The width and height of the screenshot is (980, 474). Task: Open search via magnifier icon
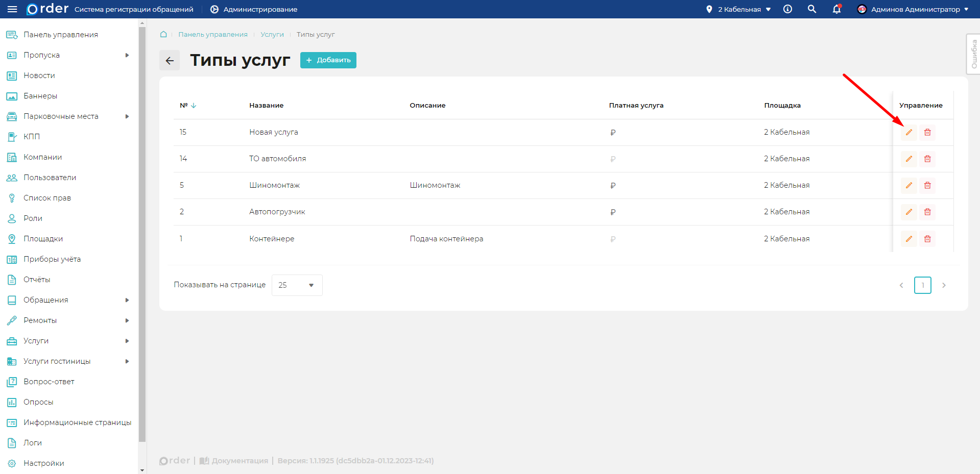[x=811, y=9]
